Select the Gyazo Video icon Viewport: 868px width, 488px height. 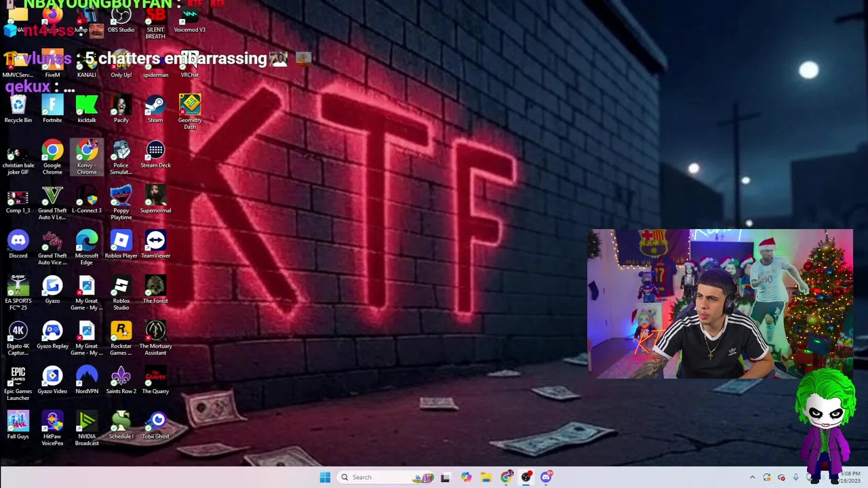pyautogui.click(x=52, y=380)
